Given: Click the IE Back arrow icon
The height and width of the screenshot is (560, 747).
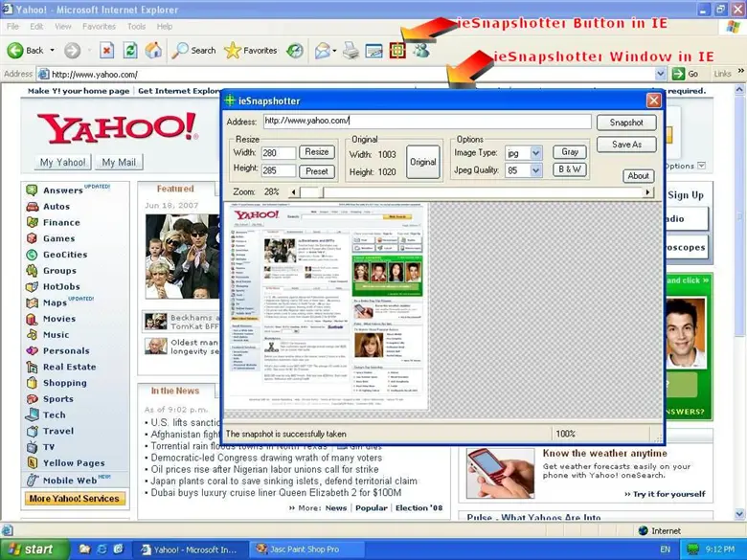Looking at the screenshot, I should 15,50.
